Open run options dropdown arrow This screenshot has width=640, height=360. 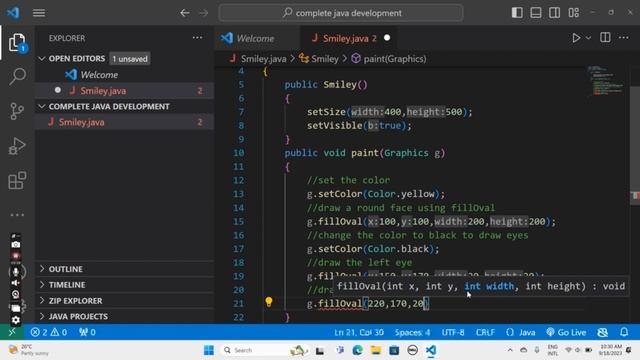(588, 38)
